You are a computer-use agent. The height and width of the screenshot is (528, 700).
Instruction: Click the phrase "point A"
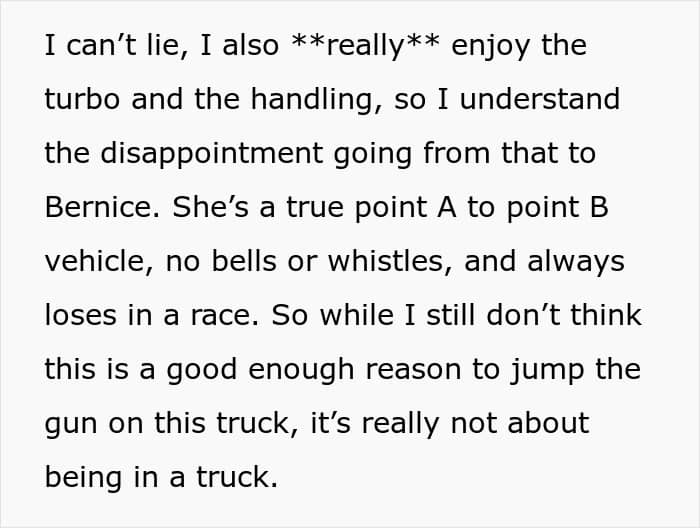tap(405, 208)
